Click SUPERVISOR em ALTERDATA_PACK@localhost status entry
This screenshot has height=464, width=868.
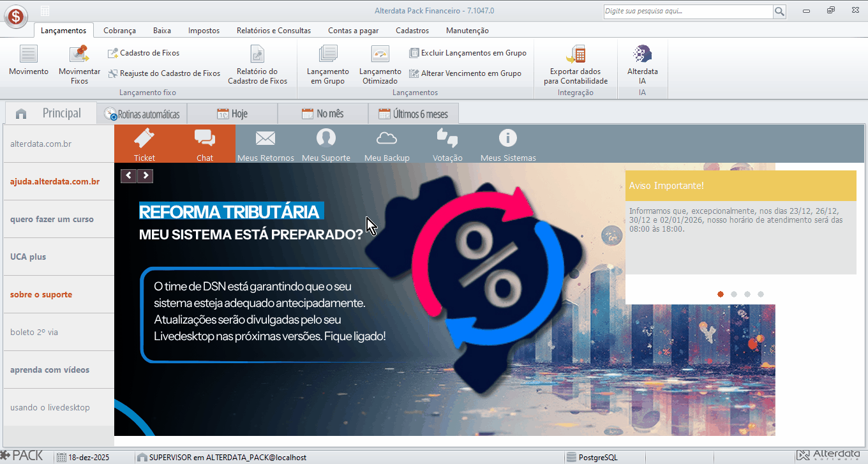pos(221,457)
